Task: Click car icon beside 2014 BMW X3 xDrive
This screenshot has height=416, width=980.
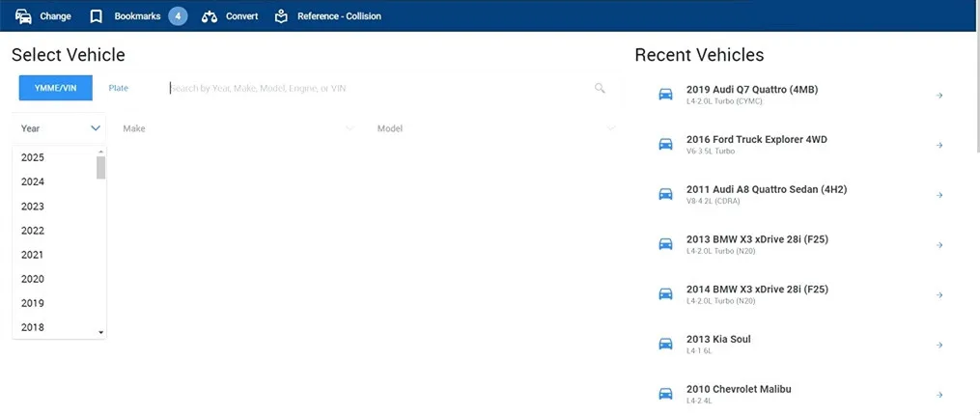Action: click(x=665, y=294)
